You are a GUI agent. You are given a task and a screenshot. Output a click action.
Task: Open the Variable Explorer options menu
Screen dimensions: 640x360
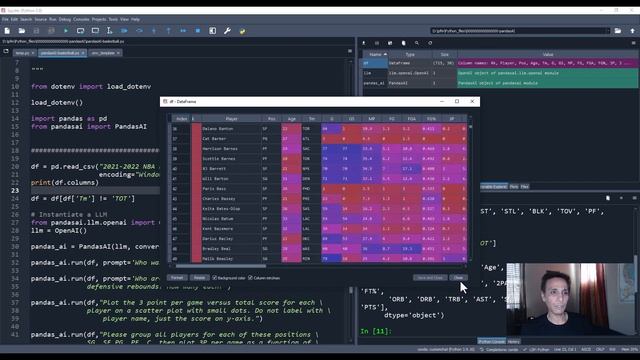tap(633, 43)
